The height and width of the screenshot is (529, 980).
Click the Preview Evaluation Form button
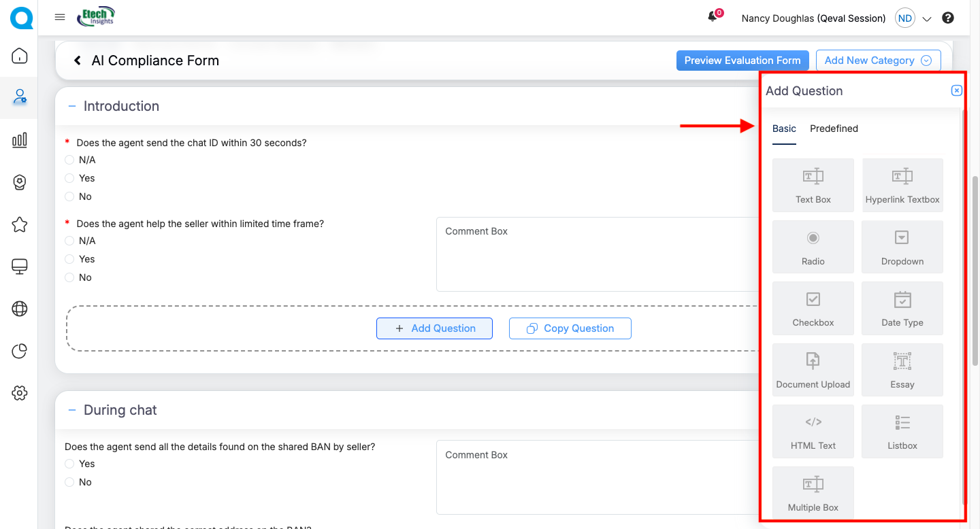(742, 61)
